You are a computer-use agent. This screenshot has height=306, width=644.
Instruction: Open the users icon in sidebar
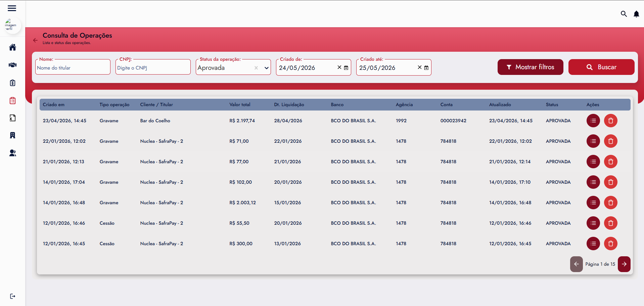point(12,153)
